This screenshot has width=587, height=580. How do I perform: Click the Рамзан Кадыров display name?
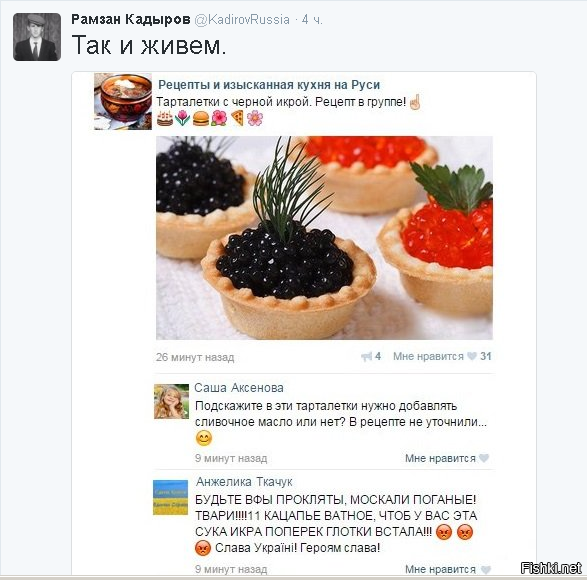131,19
